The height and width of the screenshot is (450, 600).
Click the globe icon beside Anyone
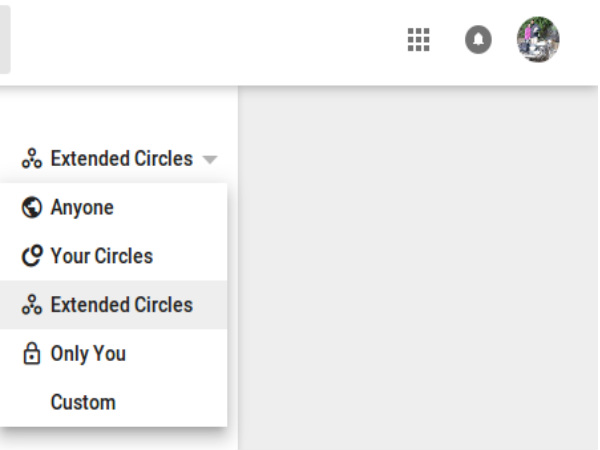(x=31, y=208)
